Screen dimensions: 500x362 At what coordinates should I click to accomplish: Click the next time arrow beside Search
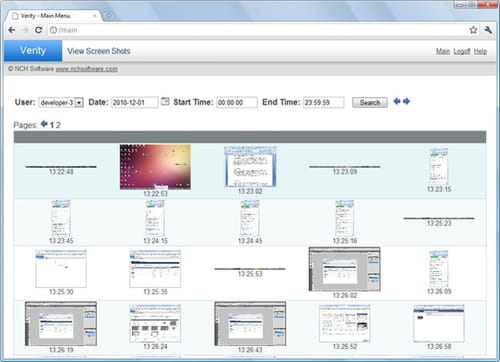click(x=406, y=101)
